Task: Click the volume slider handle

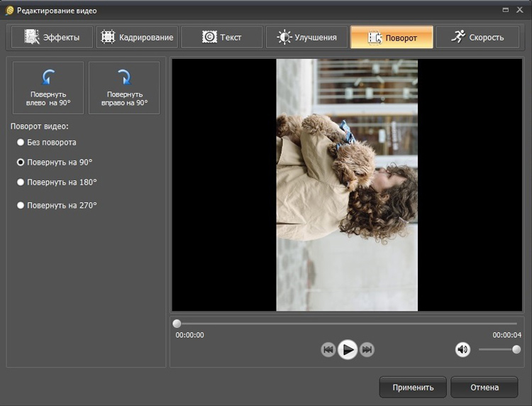Action: (x=516, y=349)
